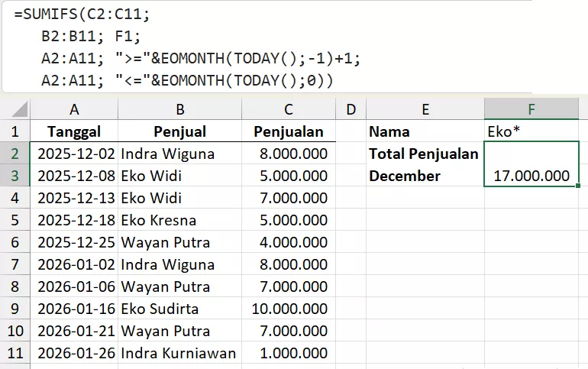Select the 4.000.000 sales cell

click(289, 242)
